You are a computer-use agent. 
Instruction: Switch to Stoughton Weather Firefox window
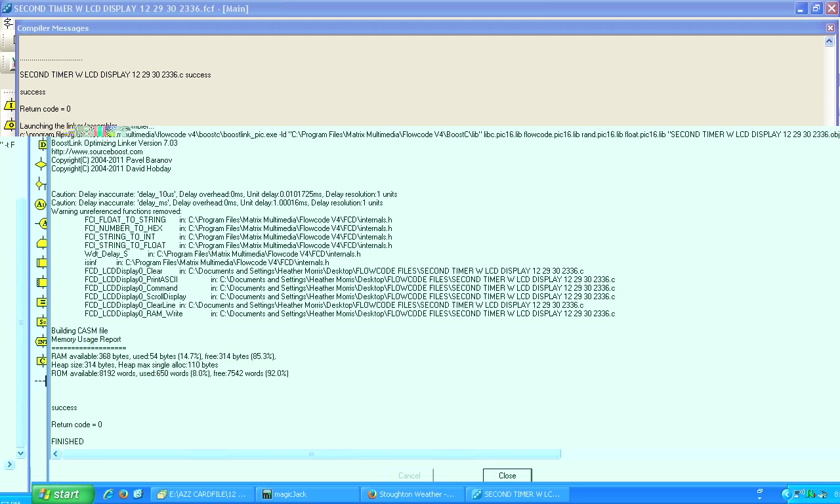coord(413,494)
